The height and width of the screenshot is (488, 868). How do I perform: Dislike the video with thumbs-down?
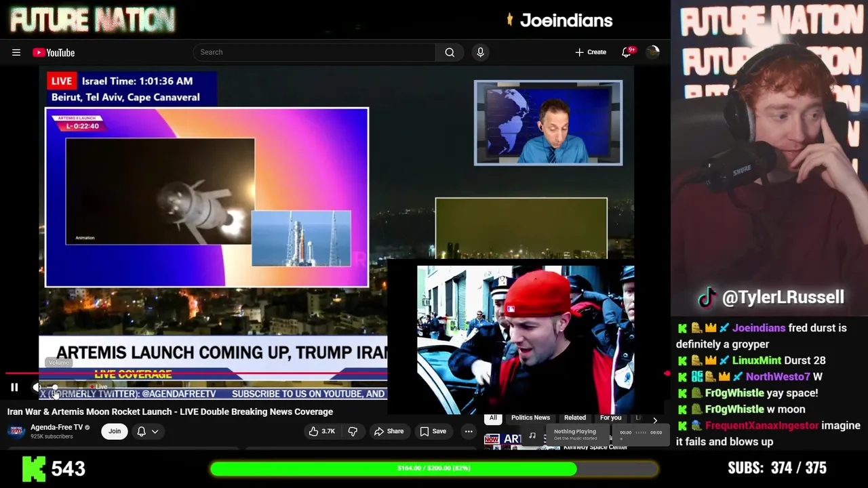coord(353,431)
